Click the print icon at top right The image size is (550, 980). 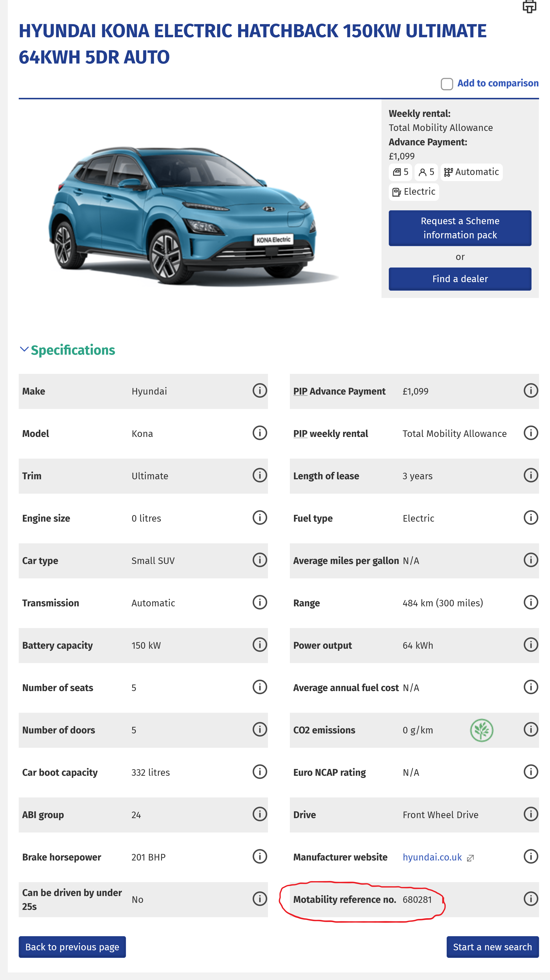(x=529, y=6)
